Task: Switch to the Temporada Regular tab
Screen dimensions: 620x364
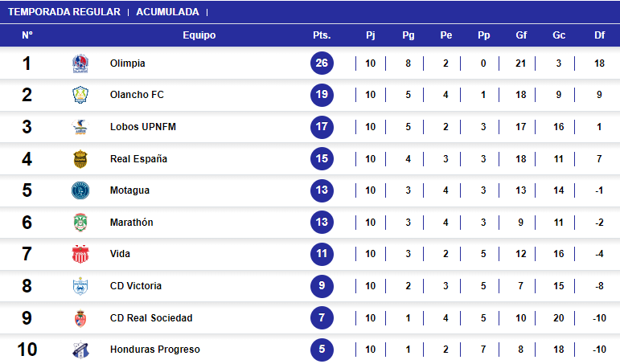Action: click(64, 12)
